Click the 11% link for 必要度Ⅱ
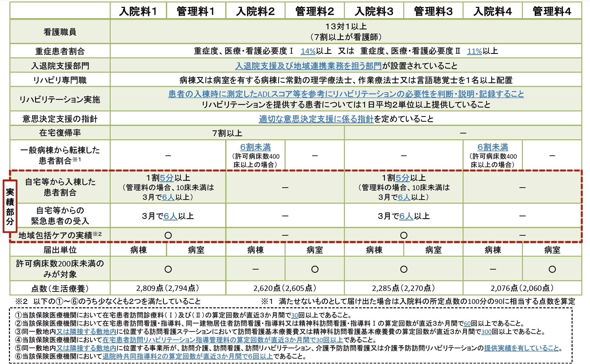The height and width of the screenshot is (364, 590). coord(474,51)
